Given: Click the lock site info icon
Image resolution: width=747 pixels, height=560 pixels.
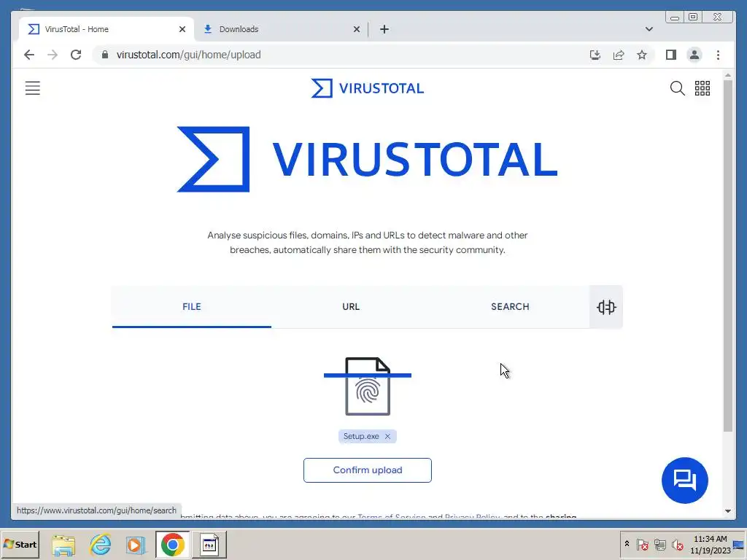Looking at the screenshot, I should pos(105,55).
